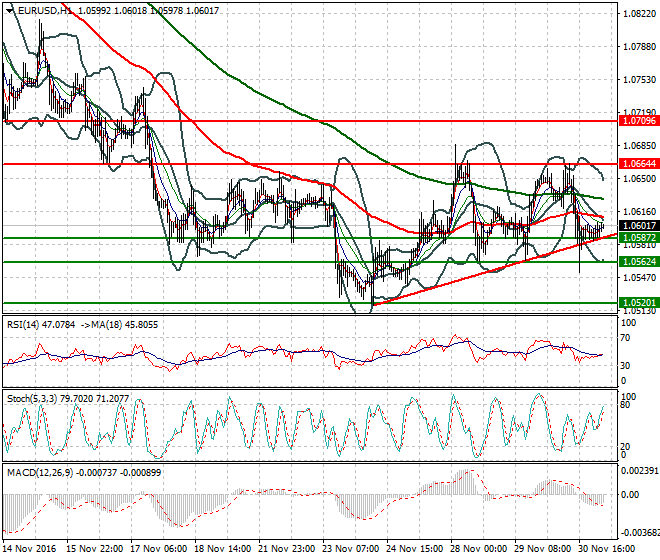Select the MACD(12,26,9) indicator label
Screen dimensions: 660x560
[40, 473]
